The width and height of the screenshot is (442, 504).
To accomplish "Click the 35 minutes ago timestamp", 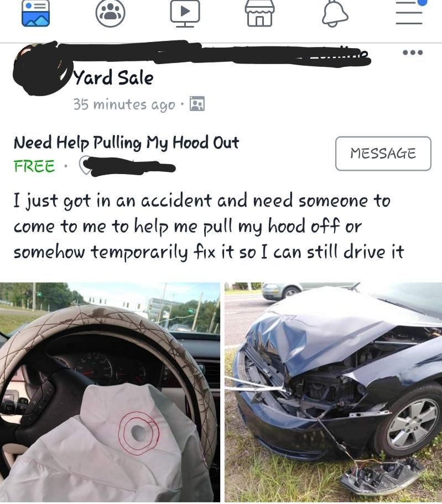I will click(x=124, y=104).
